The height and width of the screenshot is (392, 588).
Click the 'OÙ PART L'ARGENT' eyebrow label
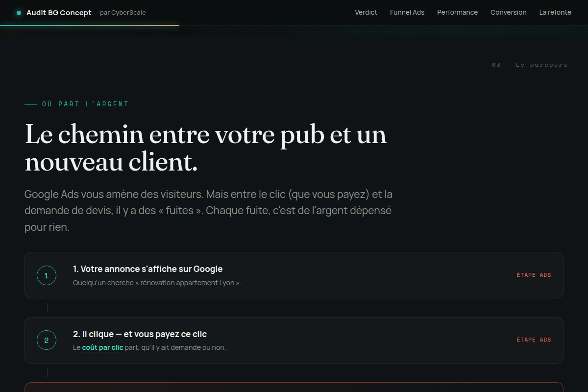tap(85, 104)
